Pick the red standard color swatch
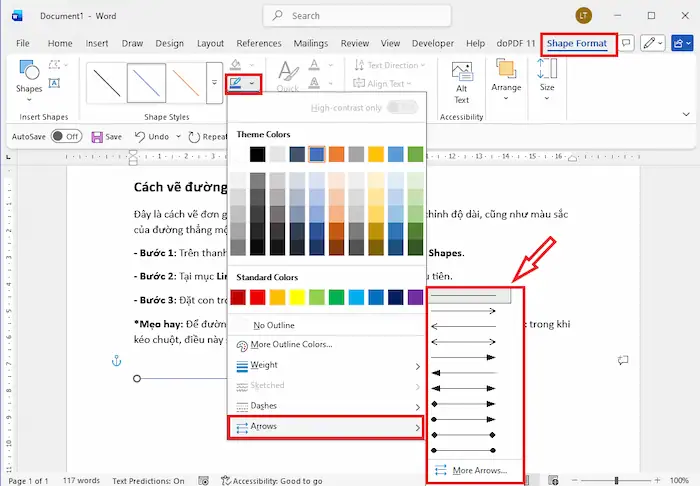Screen dimensions: 700x486 258,297
